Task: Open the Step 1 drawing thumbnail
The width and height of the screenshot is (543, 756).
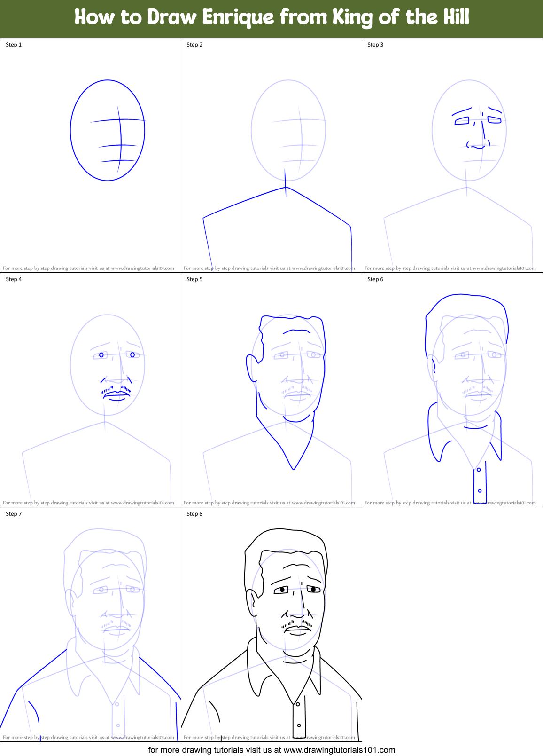Action: point(91,155)
